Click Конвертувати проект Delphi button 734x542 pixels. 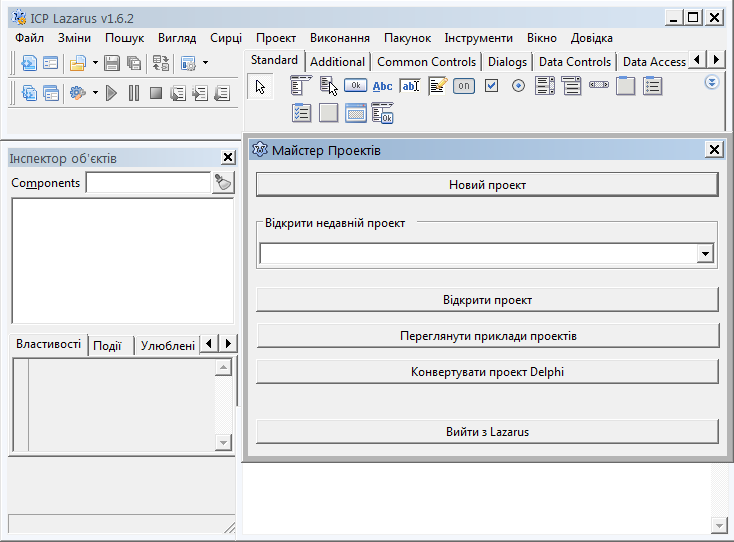click(487, 372)
